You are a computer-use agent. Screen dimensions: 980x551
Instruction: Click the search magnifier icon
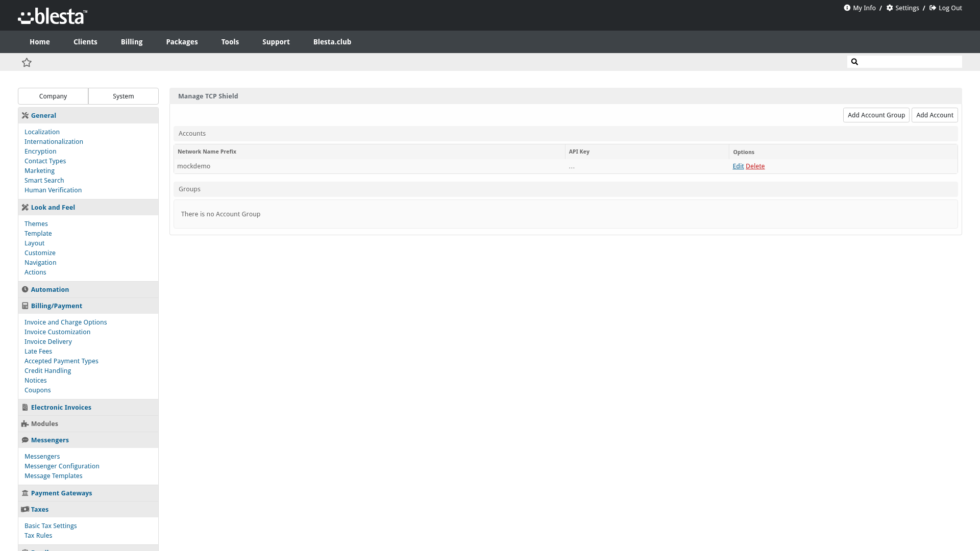854,62
